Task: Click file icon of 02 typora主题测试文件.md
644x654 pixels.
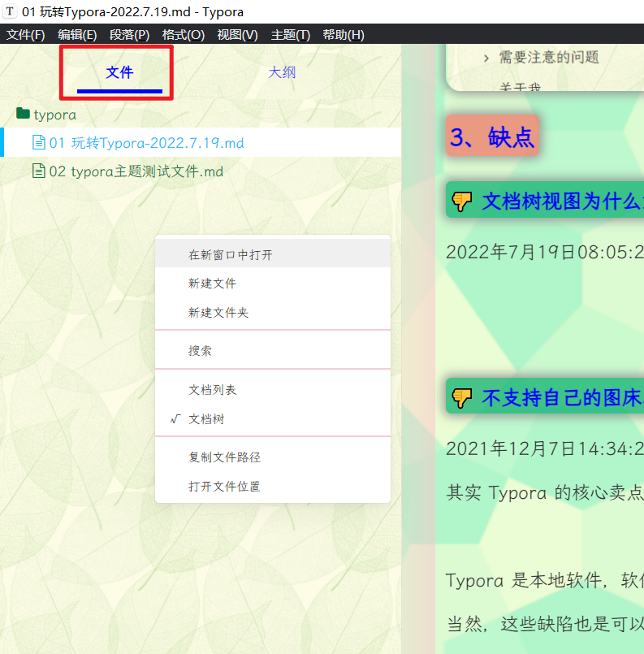Action: pyautogui.click(x=39, y=171)
